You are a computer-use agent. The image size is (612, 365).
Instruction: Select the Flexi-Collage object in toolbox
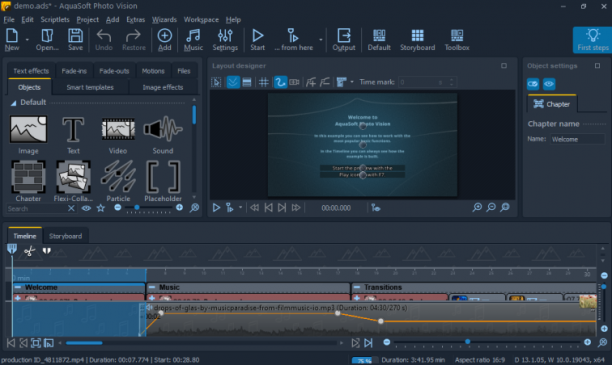click(73, 181)
